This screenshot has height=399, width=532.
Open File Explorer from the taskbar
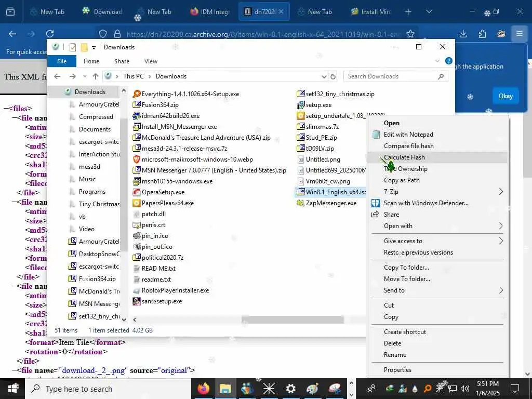[x=225, y=389]
